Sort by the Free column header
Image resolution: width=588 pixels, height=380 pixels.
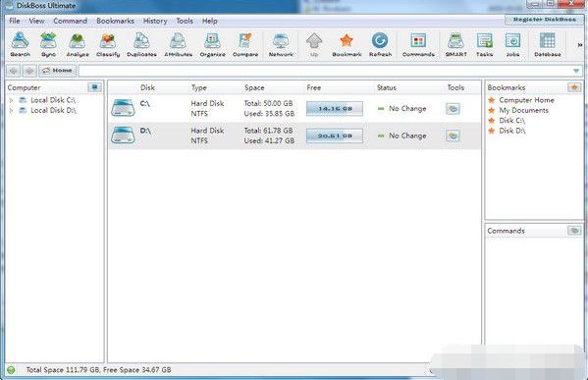tap(313, 87)
